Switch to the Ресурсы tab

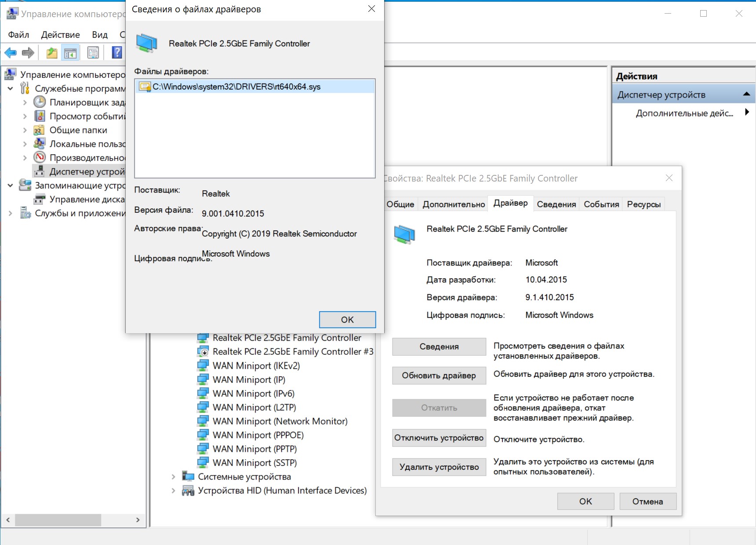point(644,204)
